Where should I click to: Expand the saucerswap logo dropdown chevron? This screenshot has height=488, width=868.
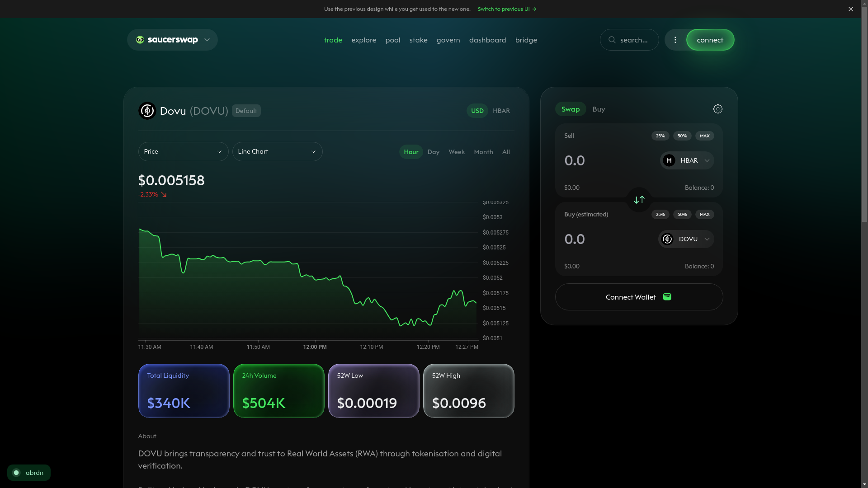207,40
